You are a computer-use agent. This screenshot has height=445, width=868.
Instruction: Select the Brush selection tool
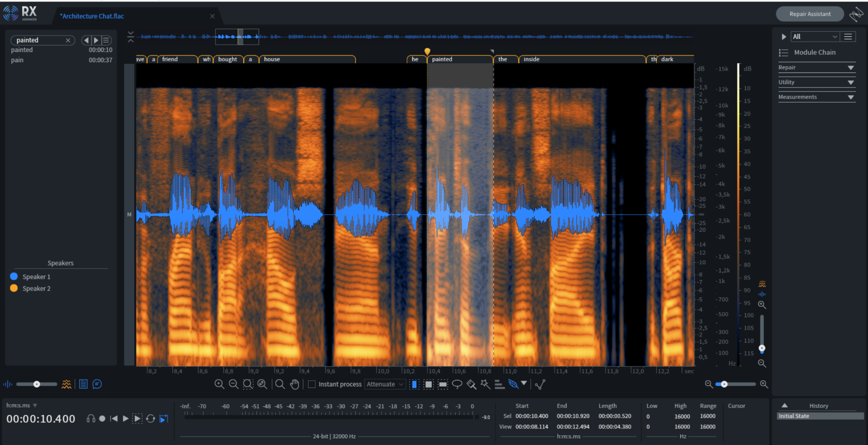471,384
